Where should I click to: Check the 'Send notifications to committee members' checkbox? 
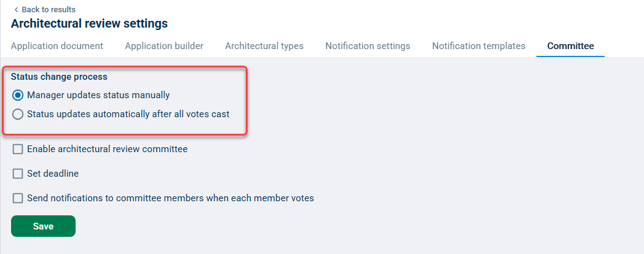pos(18,198)
